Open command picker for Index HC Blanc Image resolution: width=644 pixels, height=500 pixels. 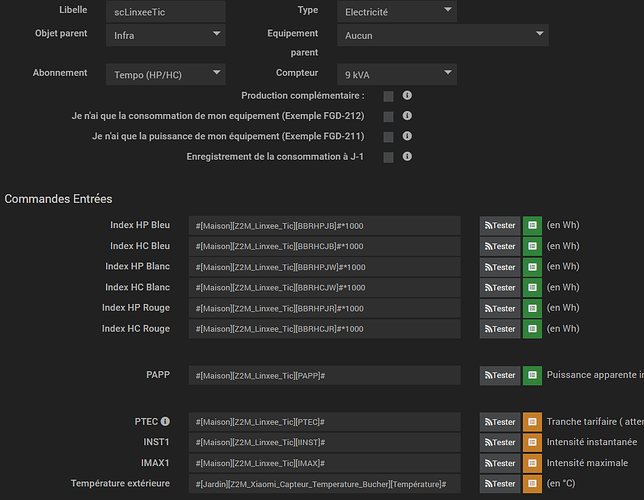(532, 288)
